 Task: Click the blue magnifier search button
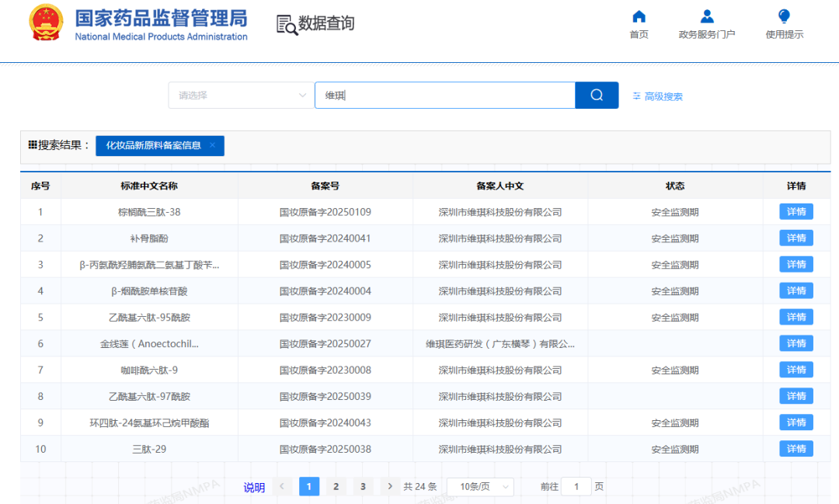tap(597, 96)
